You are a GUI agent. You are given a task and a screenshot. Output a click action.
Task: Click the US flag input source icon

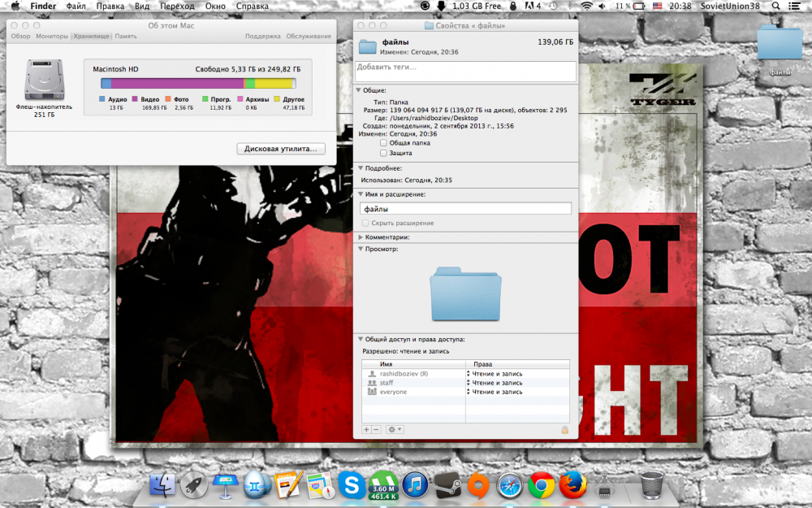tap(657, 6)
